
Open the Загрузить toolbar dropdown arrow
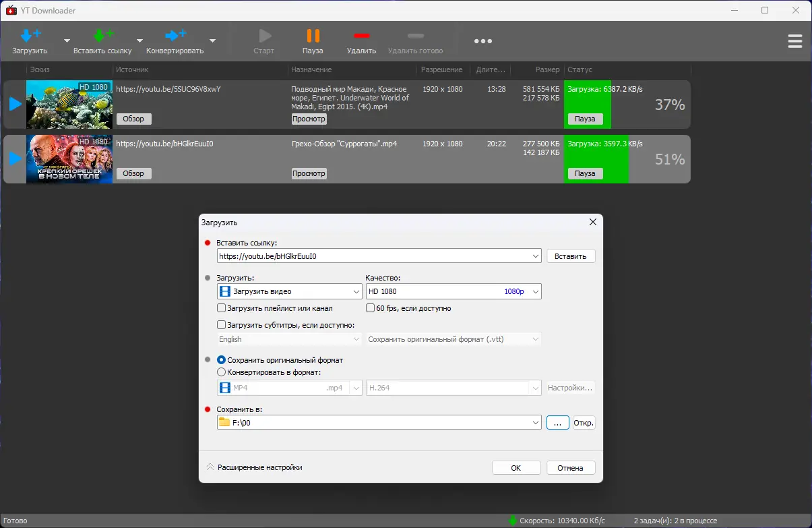(67, 41)
